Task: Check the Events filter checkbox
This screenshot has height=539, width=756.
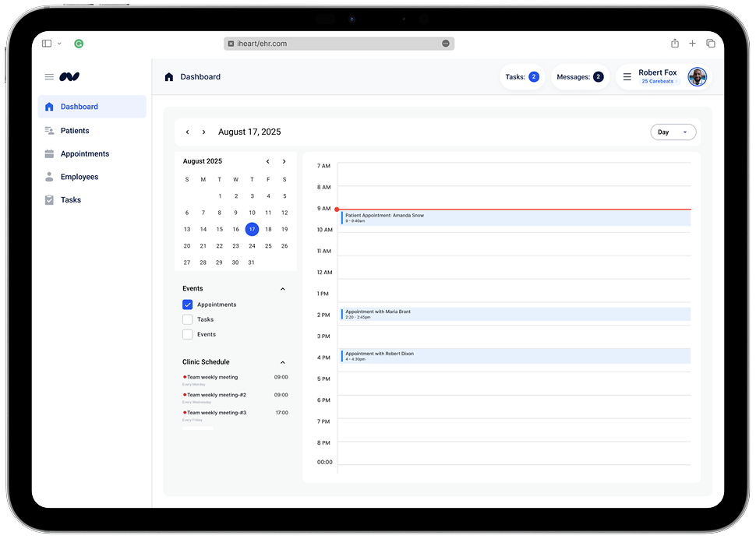Action: (187, 334)
